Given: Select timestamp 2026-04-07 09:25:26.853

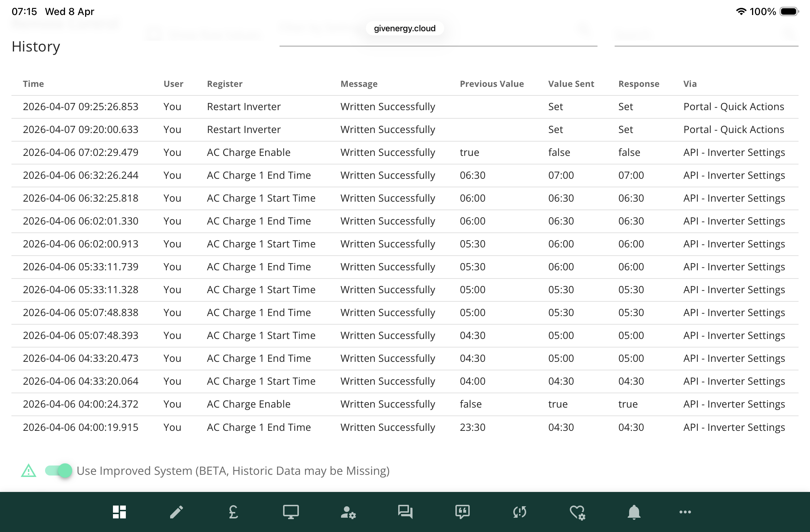Looking at the screenshot, I should (x=80, y=107).
